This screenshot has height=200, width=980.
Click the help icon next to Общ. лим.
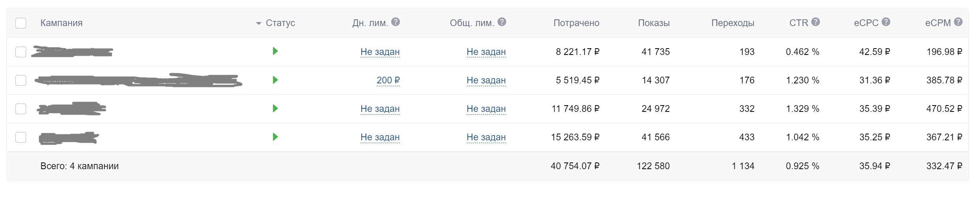[502, 22]
